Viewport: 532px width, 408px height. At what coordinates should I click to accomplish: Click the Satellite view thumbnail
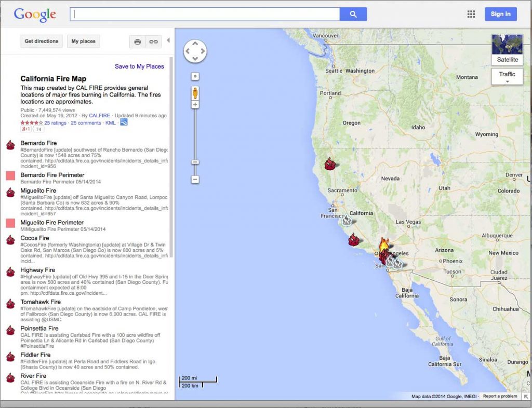pos(507,49)
